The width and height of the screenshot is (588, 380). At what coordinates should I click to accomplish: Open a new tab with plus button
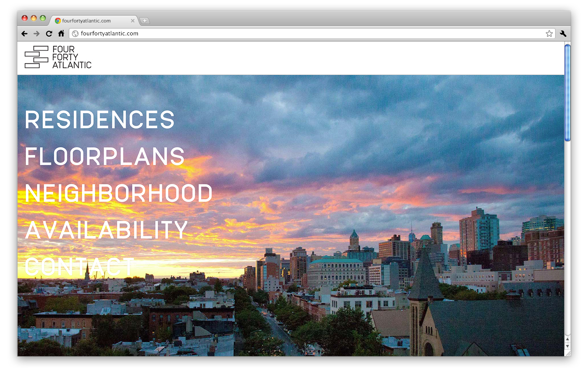point(145,21)
